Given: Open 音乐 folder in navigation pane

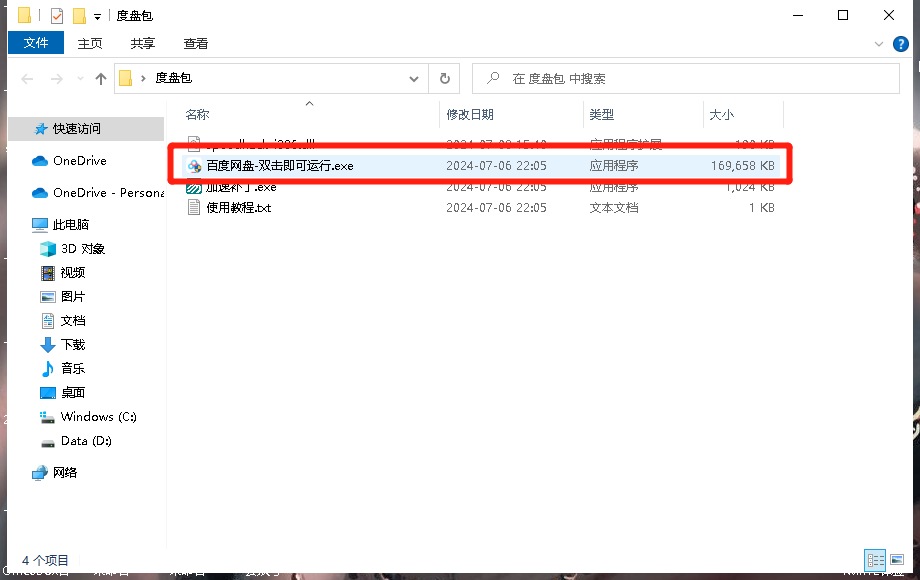Looking at the screenshot, I should 73,369.
